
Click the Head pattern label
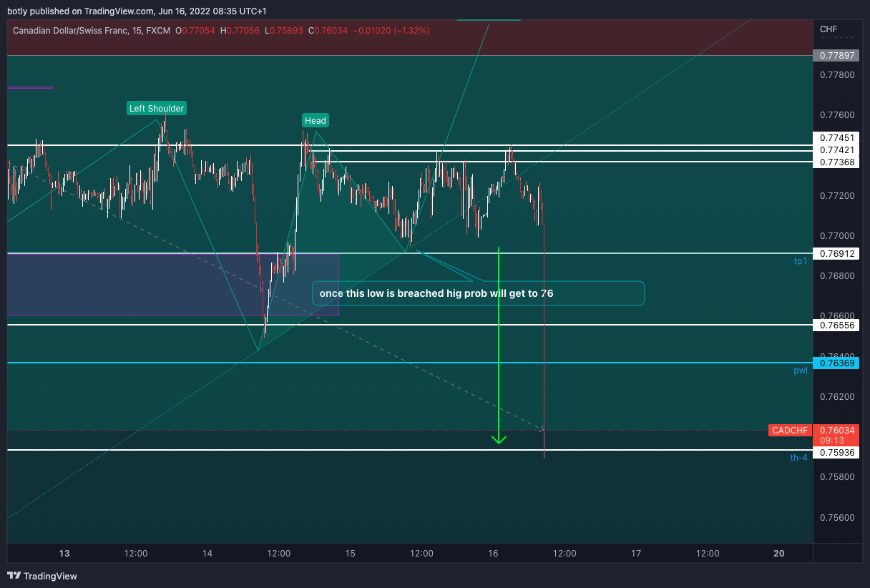point(316,121)
